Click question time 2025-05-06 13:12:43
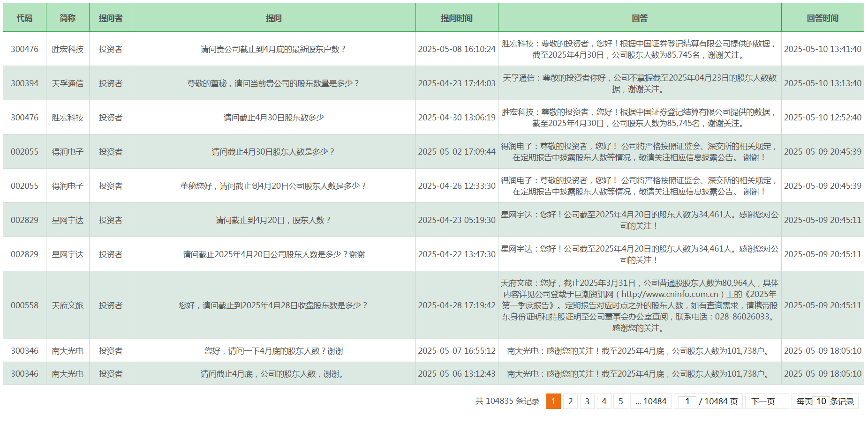 coord(457,374)
